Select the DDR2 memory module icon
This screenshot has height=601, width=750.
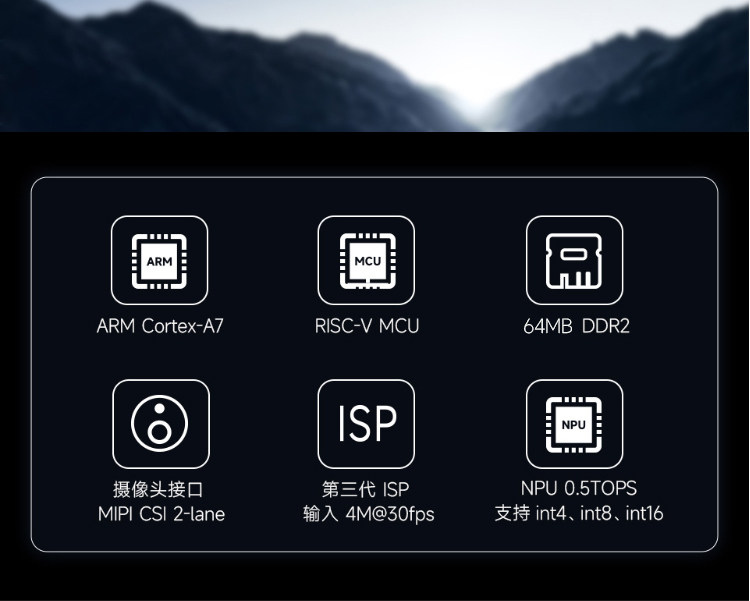pyautogui.click(x=574, y=260)
